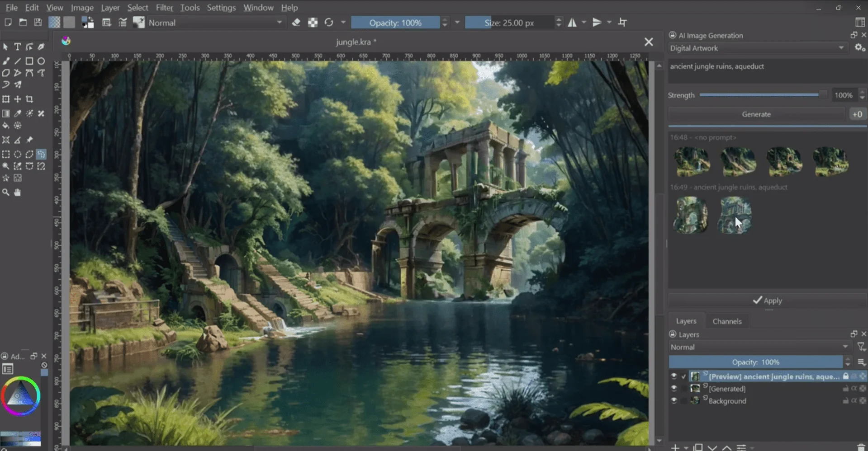The image size is (868, 451).
Task: Select the Move tool
Action: [x=18, y=99]
